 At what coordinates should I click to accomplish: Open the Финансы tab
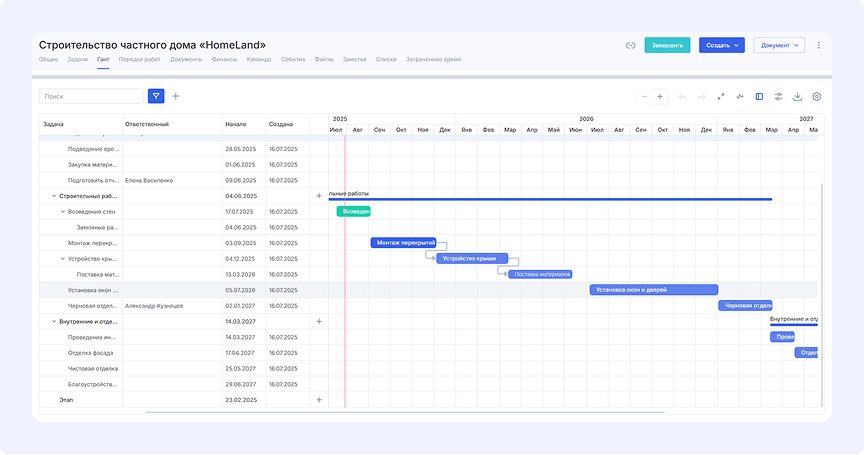click(x=224, y=60)
